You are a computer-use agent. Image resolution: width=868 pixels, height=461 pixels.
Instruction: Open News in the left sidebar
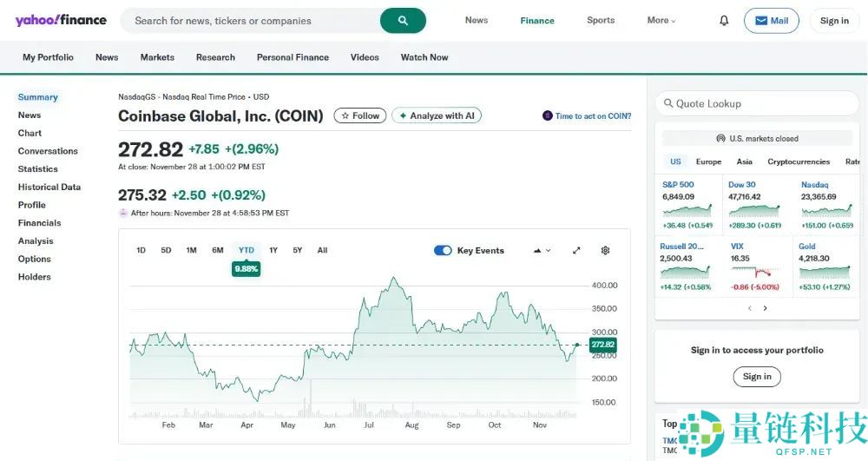tap(30, 115)
